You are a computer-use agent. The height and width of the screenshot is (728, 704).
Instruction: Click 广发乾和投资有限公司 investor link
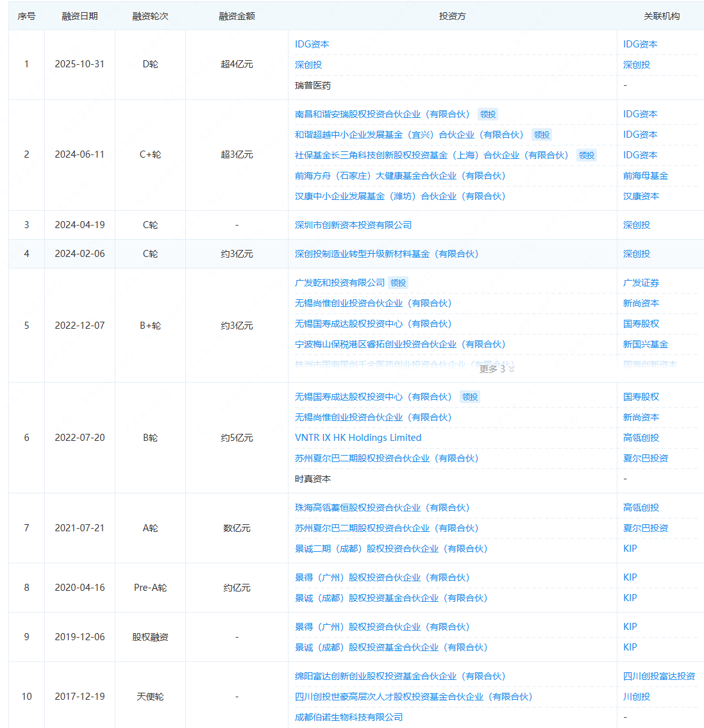(340, 283)
